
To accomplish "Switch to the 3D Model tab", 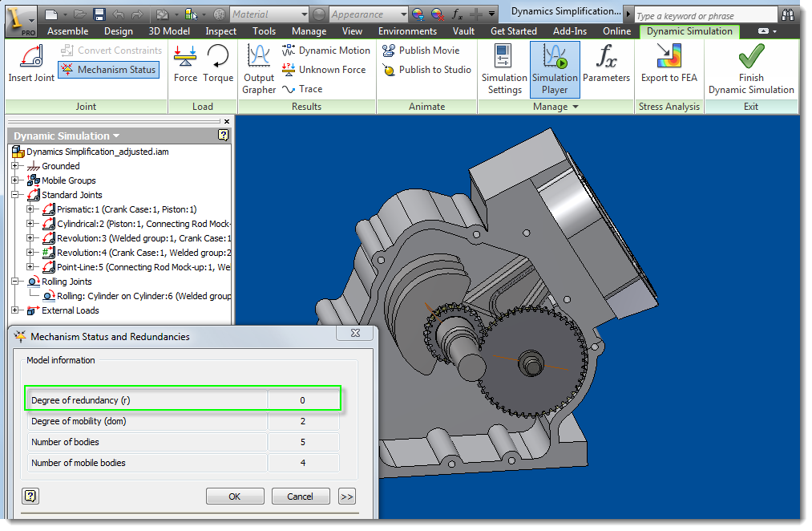I will 169,31.
